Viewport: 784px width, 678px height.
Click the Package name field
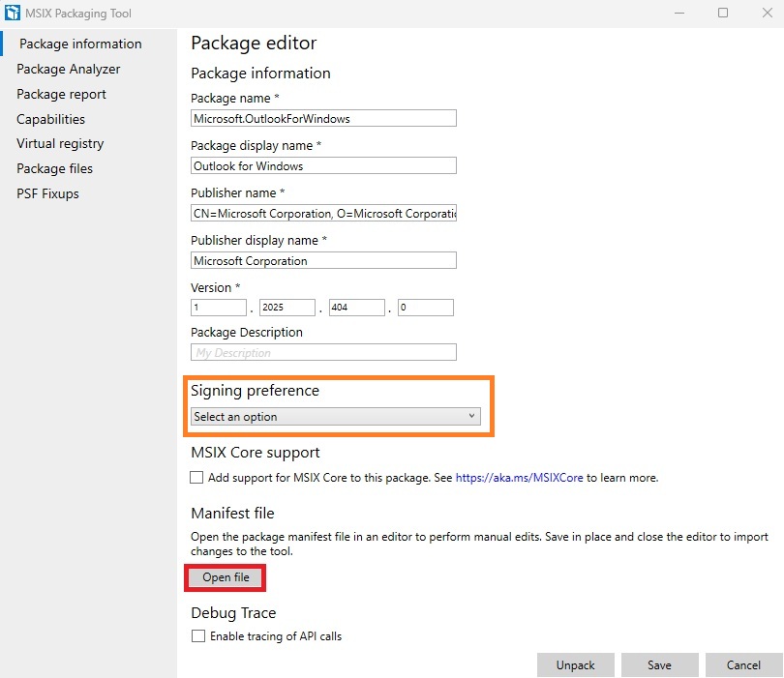point(323,118)
